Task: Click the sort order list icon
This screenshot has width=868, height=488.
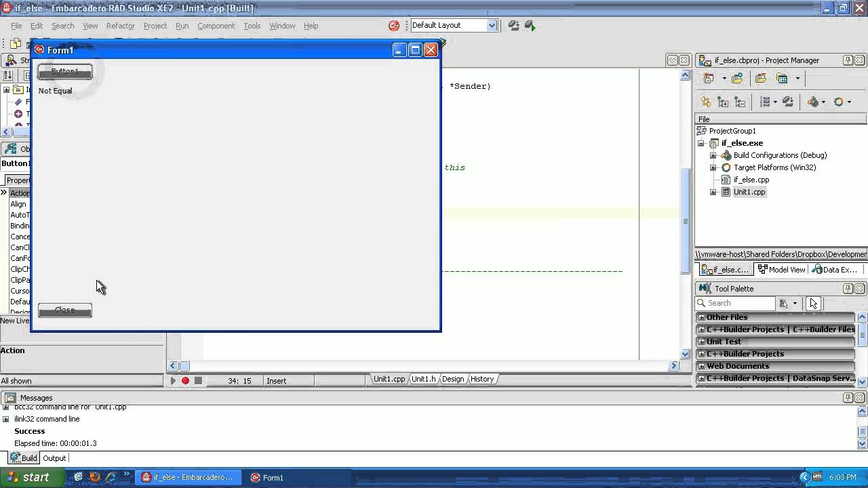Action: point(765,102)
